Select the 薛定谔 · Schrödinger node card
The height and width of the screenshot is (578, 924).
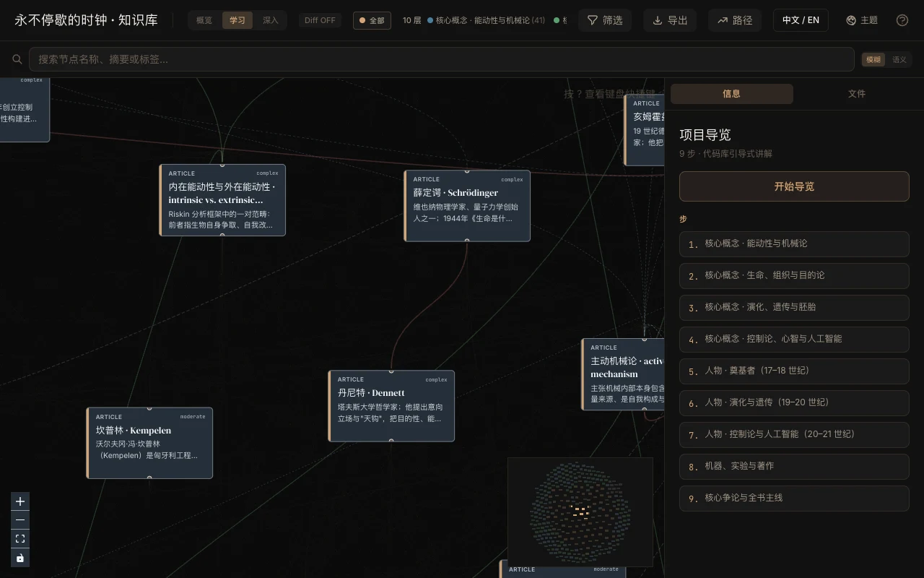(x=467, y=206)
